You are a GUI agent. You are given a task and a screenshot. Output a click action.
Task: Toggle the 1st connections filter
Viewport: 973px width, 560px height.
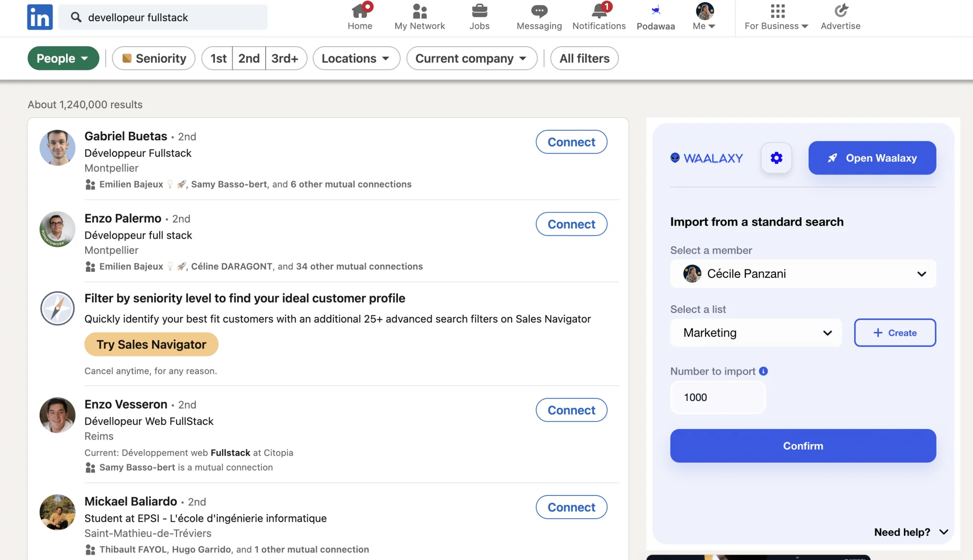pyautogui.click(x=218, y=58)
